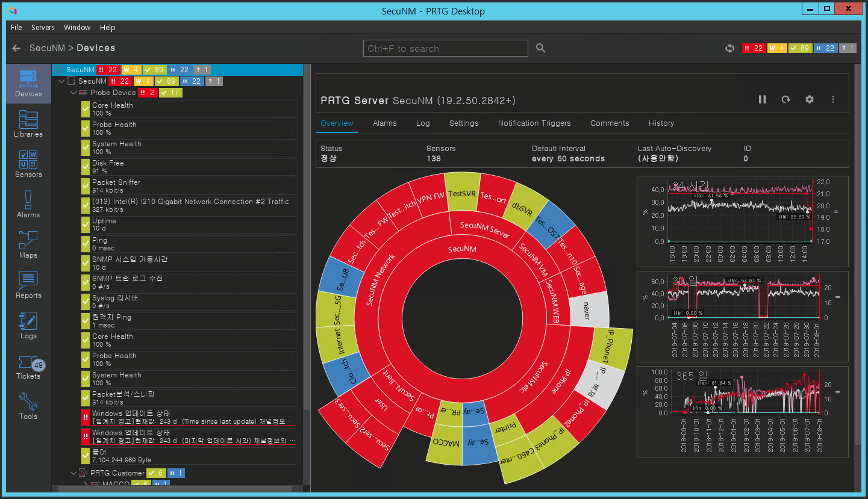The height and width of the screenshot is (499, 868).
Task: Open the Sensors sidebar view
Action: point(28,164)
